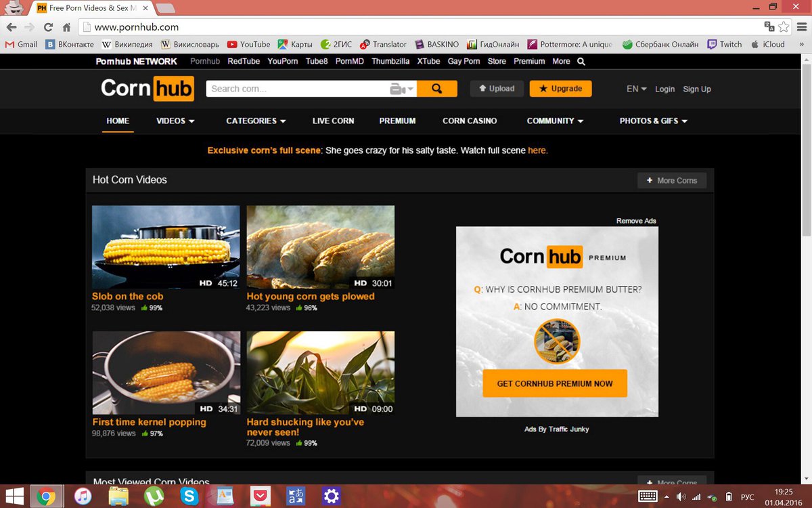Click the translate page icon in address bar
The image size is (812, 508).
click(769, 27)
